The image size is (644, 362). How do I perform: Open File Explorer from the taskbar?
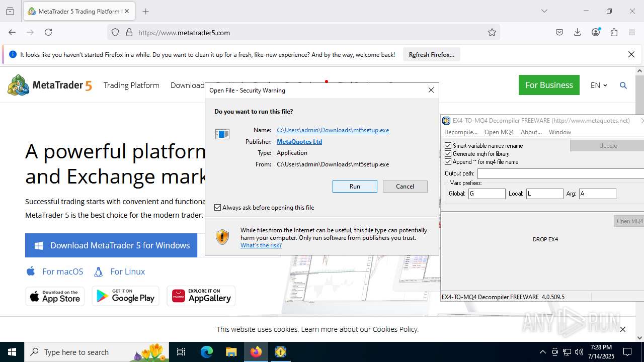(231, 352)
